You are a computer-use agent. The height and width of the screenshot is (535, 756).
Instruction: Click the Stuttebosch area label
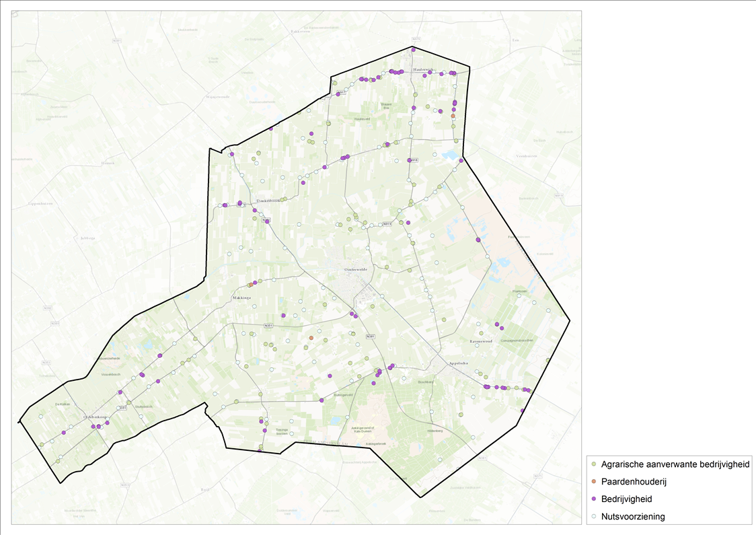pos(144,406)
